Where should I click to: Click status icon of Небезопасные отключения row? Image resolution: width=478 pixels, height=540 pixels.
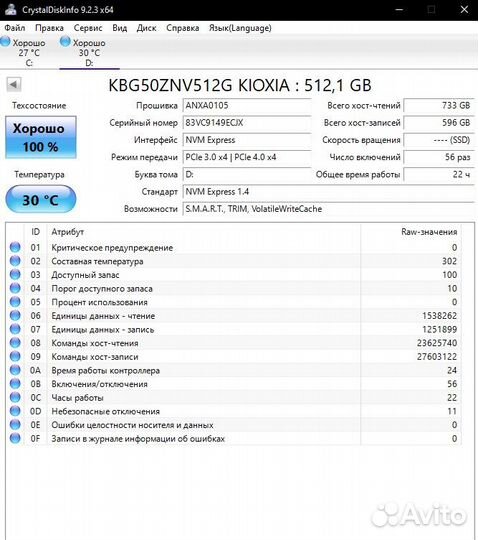pos(15,411)
